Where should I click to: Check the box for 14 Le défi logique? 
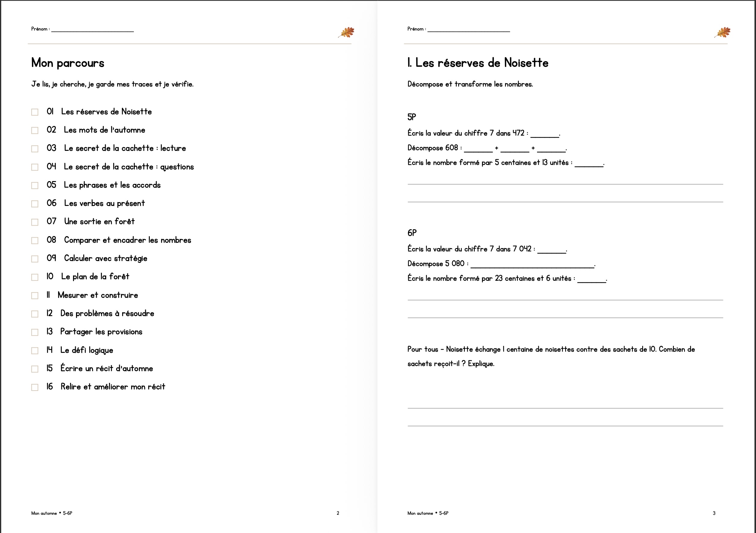34,351
